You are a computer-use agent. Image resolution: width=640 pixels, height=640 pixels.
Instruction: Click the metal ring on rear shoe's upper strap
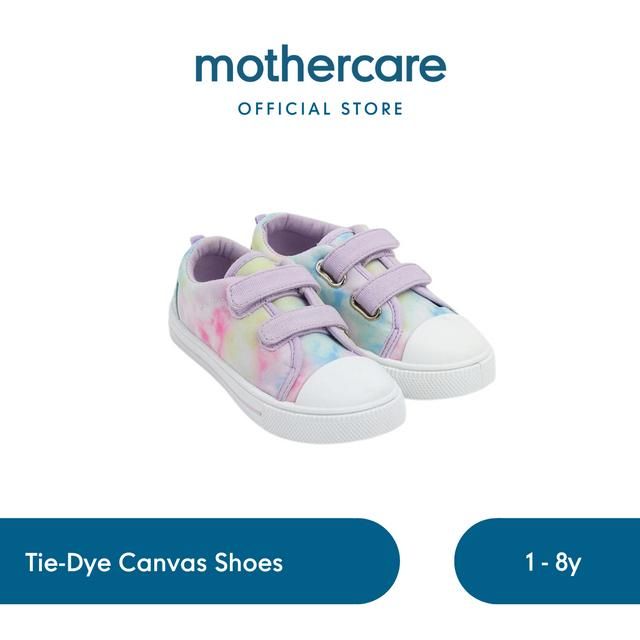[x=336, y=278]
